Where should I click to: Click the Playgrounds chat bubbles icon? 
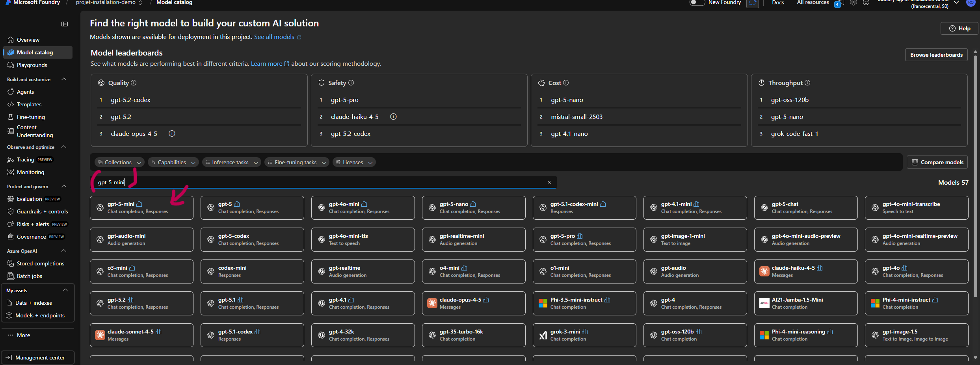point(11,65)
